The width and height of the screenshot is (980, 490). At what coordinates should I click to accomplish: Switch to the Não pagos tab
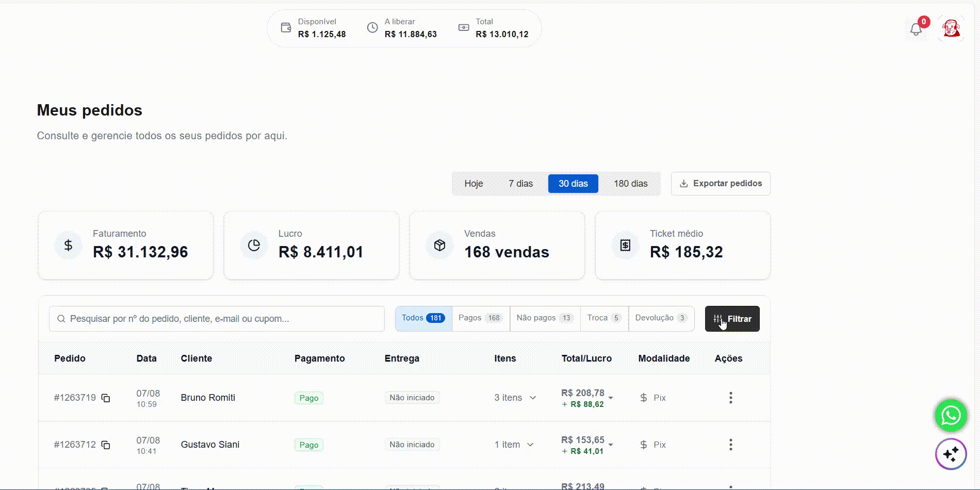[x=545, y=318]
